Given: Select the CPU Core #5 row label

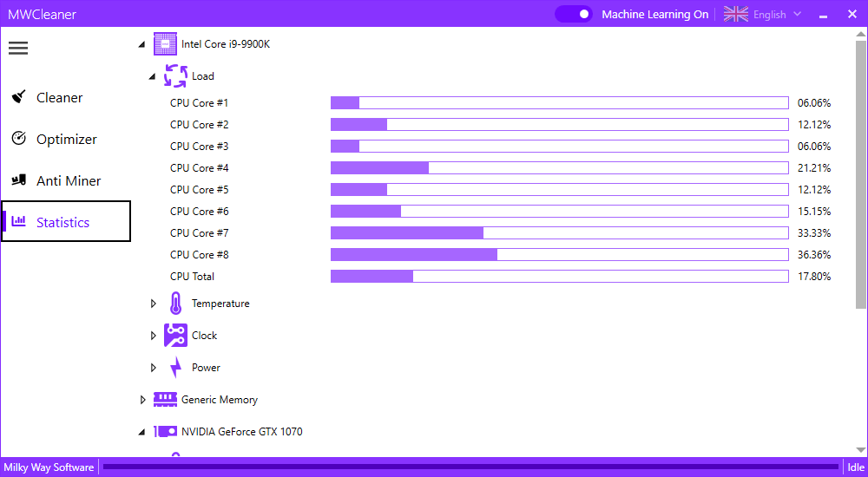Looking at the screenshot, I should tap(200, 189).
